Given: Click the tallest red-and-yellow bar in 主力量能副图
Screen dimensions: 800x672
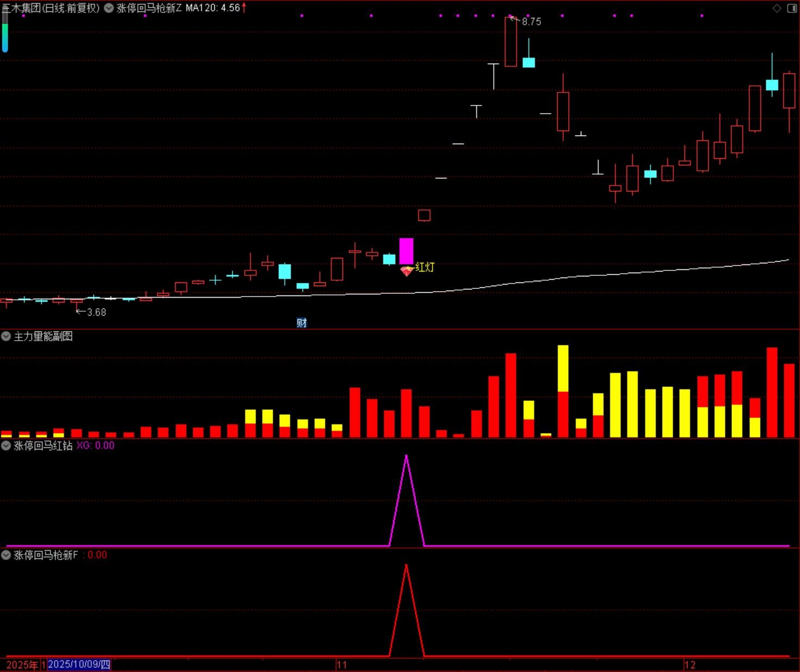Looking at the screenshot, I should point(563,391).
